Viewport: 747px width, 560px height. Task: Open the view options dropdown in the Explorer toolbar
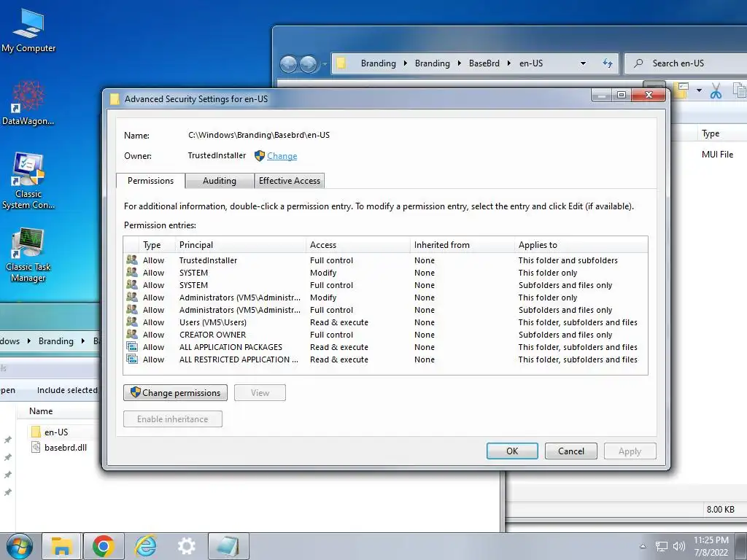pos(699,90)
